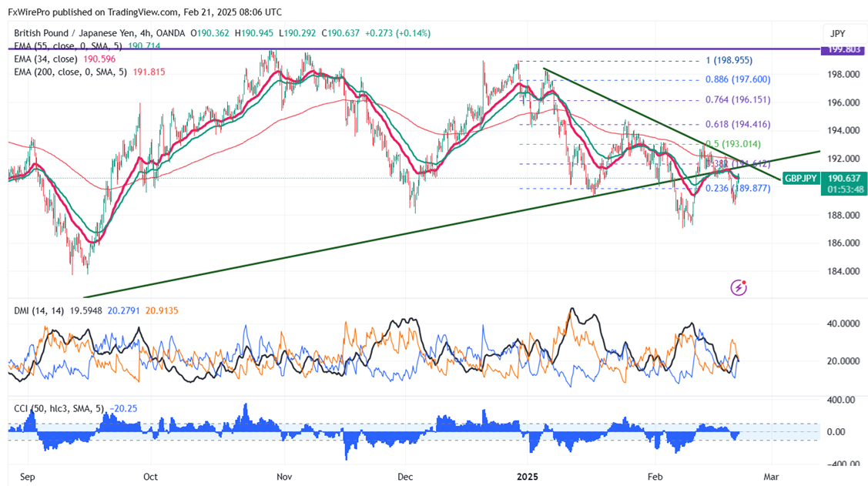
Task: Click the Nov label on time axis
Action: (x=284, y=477)
